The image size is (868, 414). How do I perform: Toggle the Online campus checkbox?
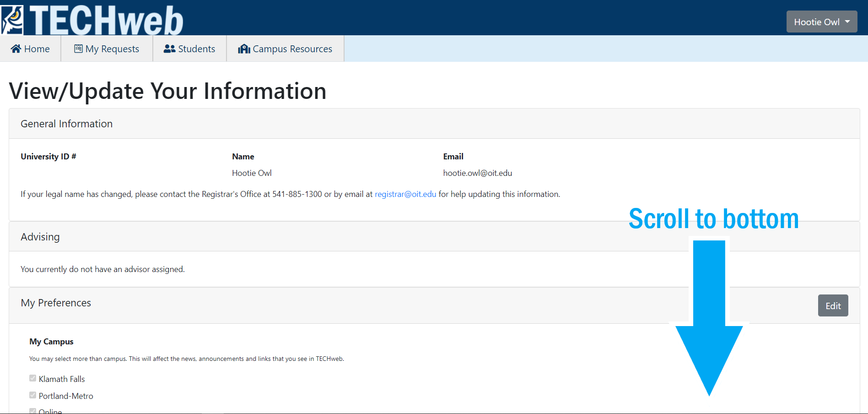click(x=32, y=411)
